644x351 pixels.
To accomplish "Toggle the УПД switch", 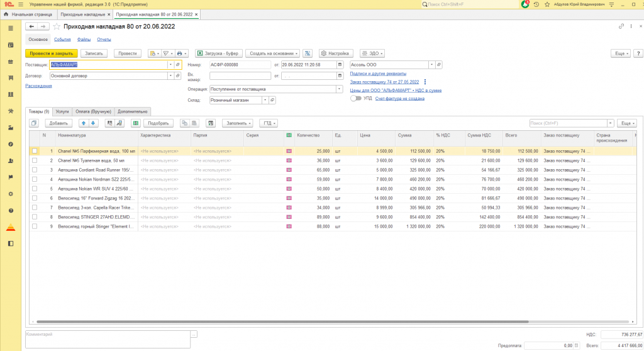I will [356, 98].
